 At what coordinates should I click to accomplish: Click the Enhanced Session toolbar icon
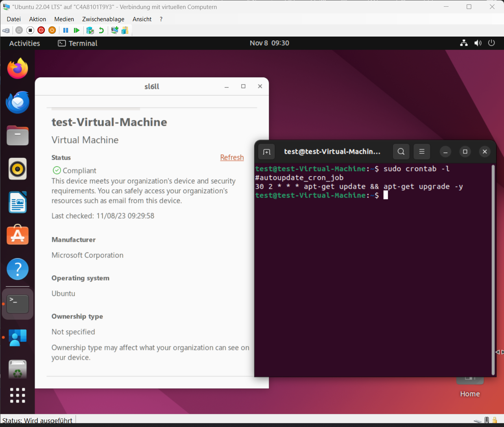click(114, 30)
